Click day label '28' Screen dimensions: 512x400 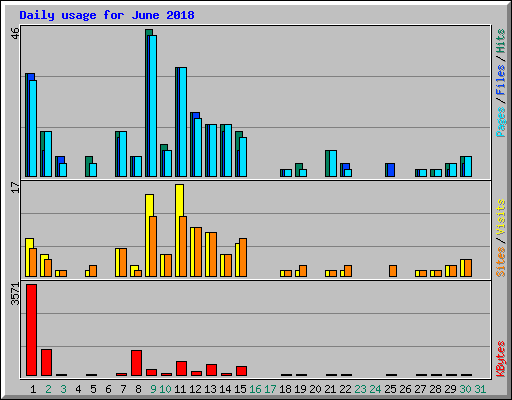click(x=435, y=389)
